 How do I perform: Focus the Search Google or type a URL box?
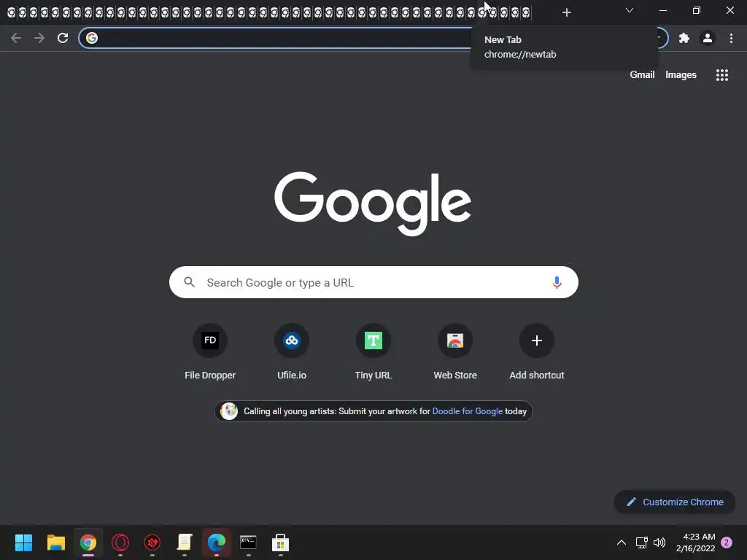[373, 282]
